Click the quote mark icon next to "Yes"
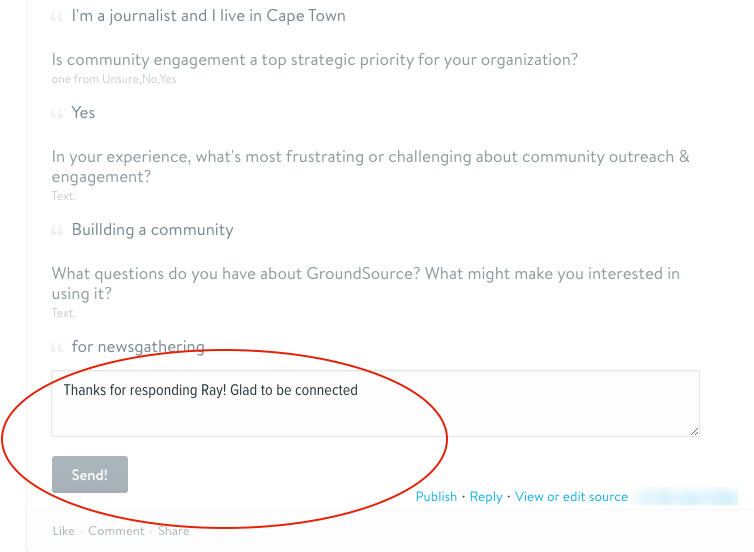Screen dimensions: 754x552 (57, 114)
